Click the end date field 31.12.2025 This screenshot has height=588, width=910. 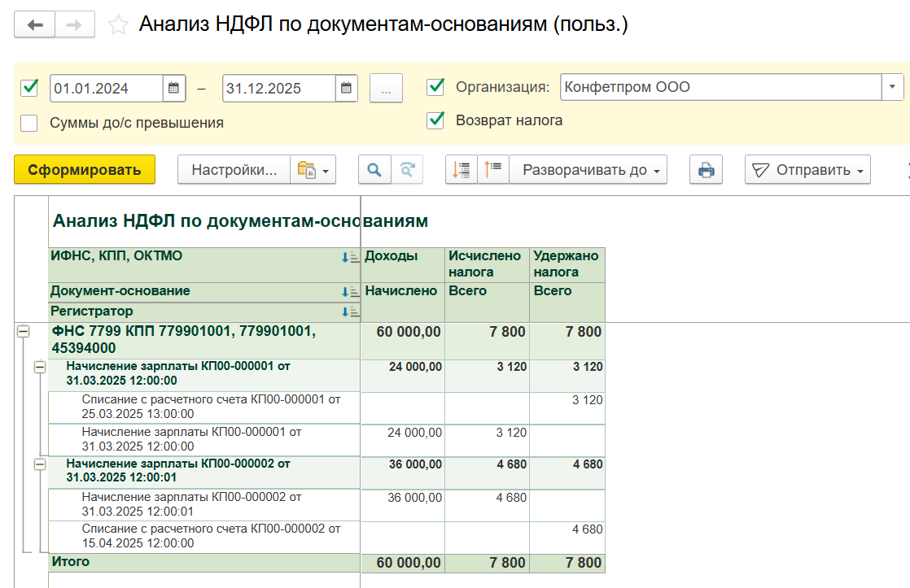pyautogui.click(x=278, y=88)
